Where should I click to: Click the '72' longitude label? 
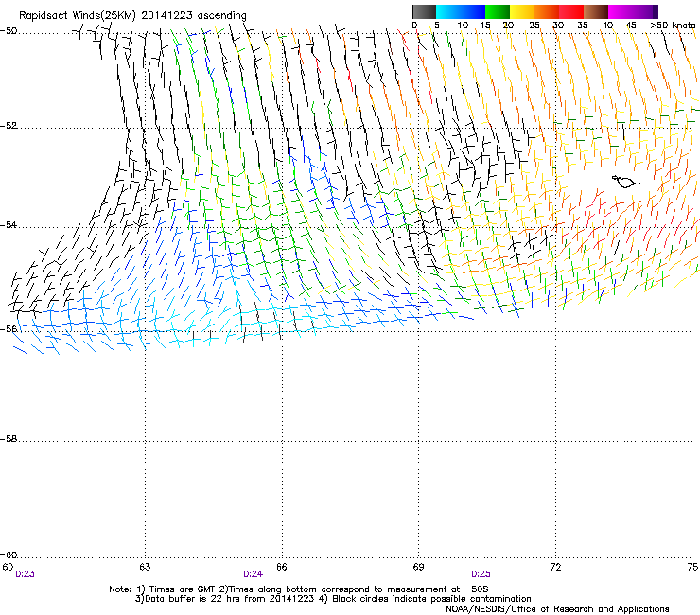tap(555, 567)
